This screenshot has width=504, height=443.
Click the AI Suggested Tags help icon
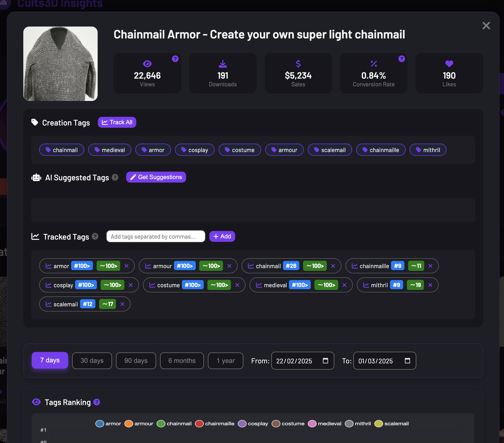115,177
